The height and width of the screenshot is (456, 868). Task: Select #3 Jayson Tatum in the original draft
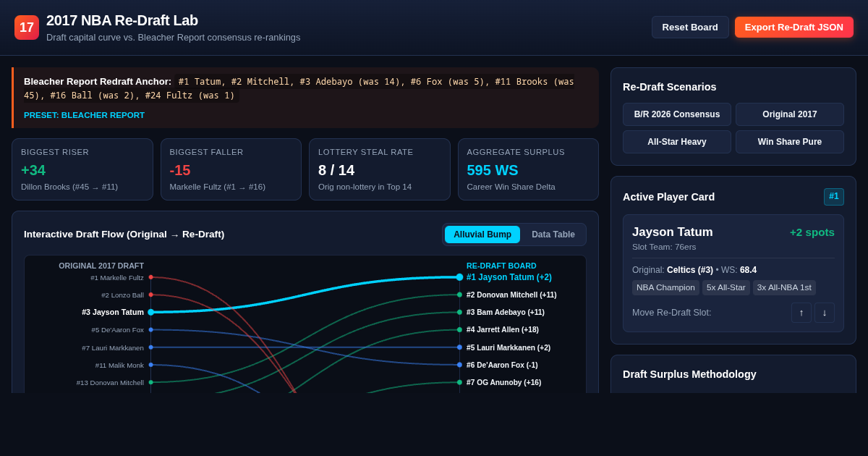click(x=113, y=312)
